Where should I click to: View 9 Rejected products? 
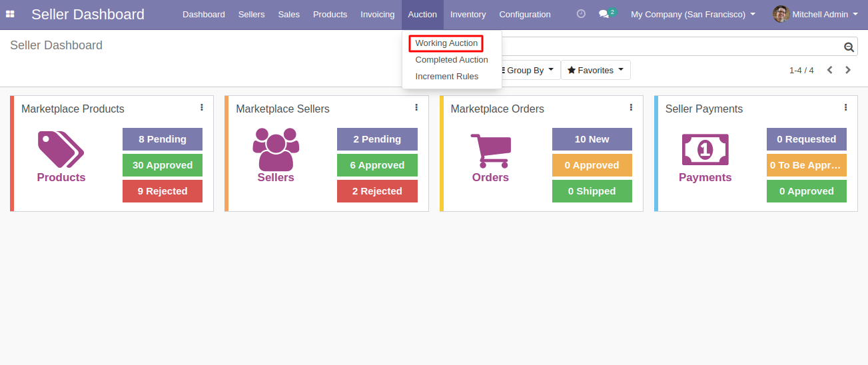[x=163, y=191]
